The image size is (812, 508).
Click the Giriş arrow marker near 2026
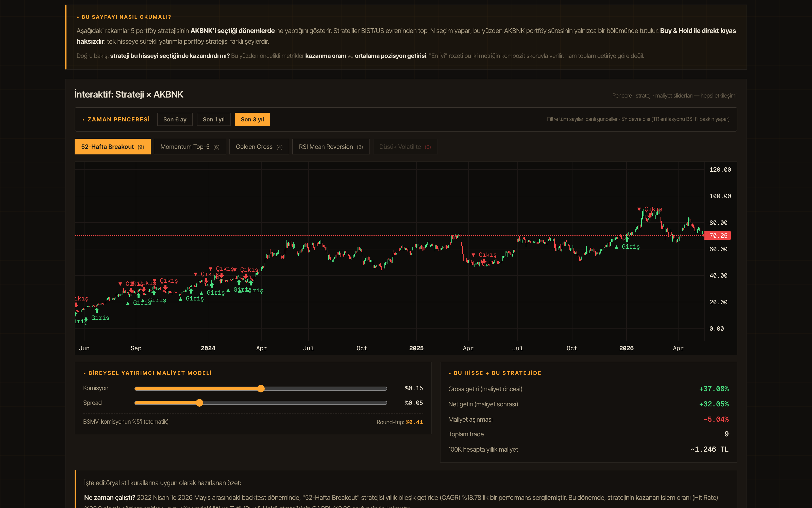(627, 240)
